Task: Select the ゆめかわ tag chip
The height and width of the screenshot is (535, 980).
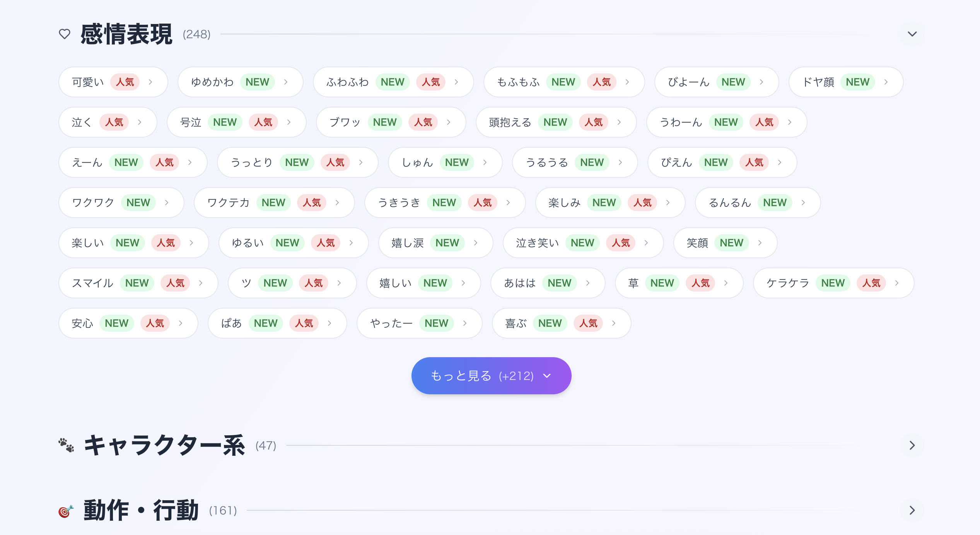Action: coord(212,82)
